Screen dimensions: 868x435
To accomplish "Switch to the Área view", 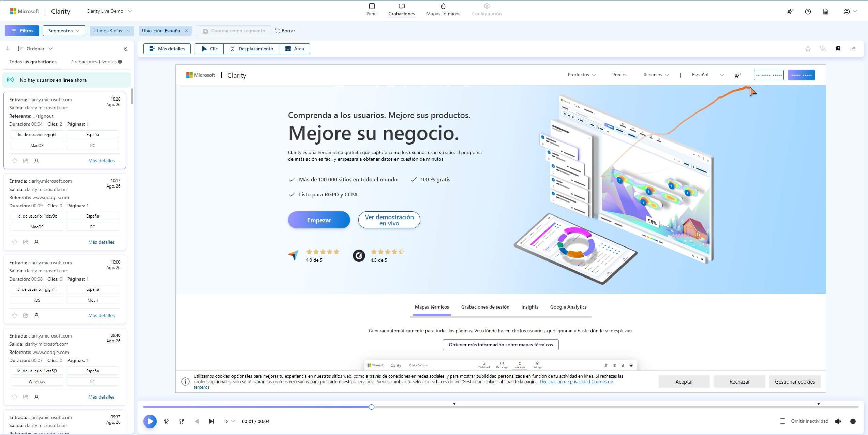I will (294, 49).
